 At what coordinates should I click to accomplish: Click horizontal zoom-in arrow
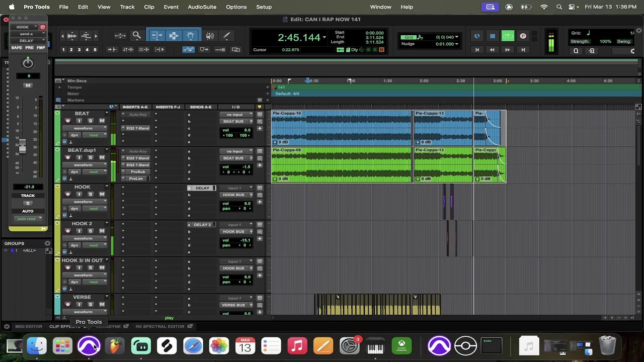pos(96,36)
